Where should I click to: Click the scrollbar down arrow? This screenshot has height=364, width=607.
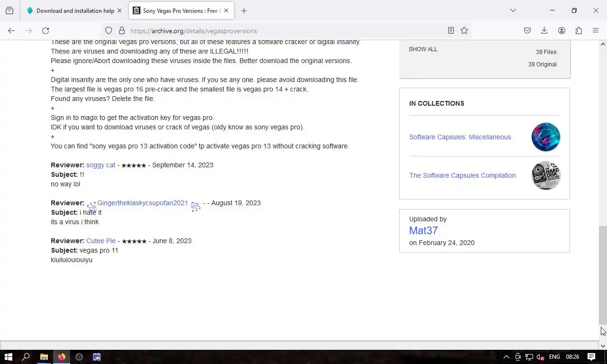click(603, 346)
